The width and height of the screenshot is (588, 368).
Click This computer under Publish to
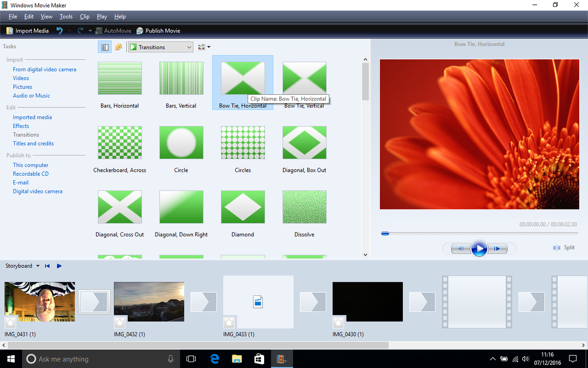(x=30, y=165)
